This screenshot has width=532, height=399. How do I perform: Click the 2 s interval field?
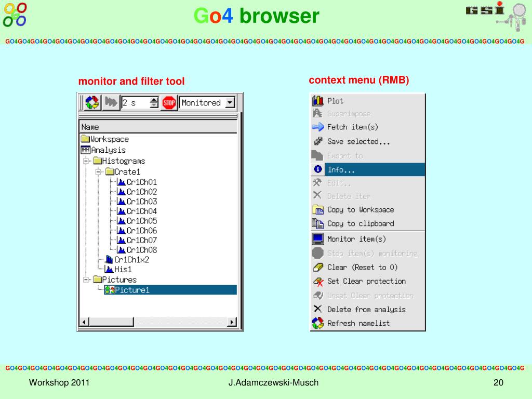[x=136, y=103]
